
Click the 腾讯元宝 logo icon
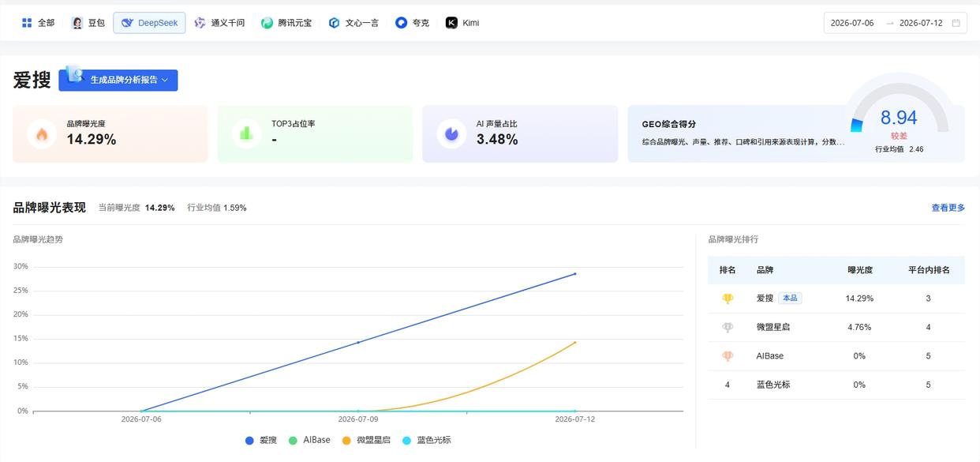pyautogui.click(x=267, y=23)
